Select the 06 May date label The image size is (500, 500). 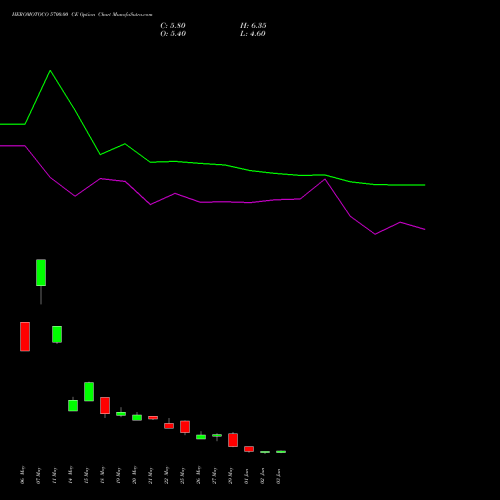23,475
